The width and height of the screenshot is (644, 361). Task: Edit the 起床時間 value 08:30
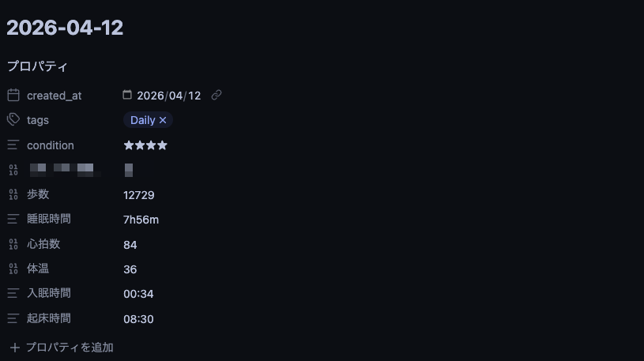coord(138,319)
